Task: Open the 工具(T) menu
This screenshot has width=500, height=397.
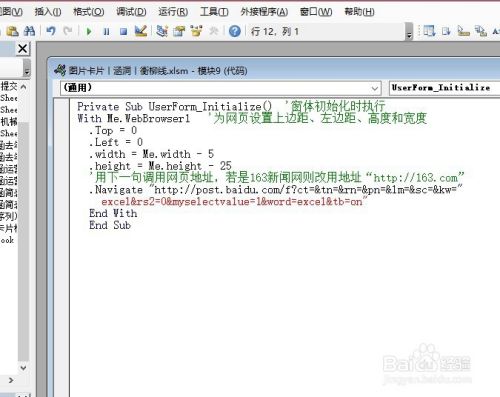Action: tap(214, 12)
